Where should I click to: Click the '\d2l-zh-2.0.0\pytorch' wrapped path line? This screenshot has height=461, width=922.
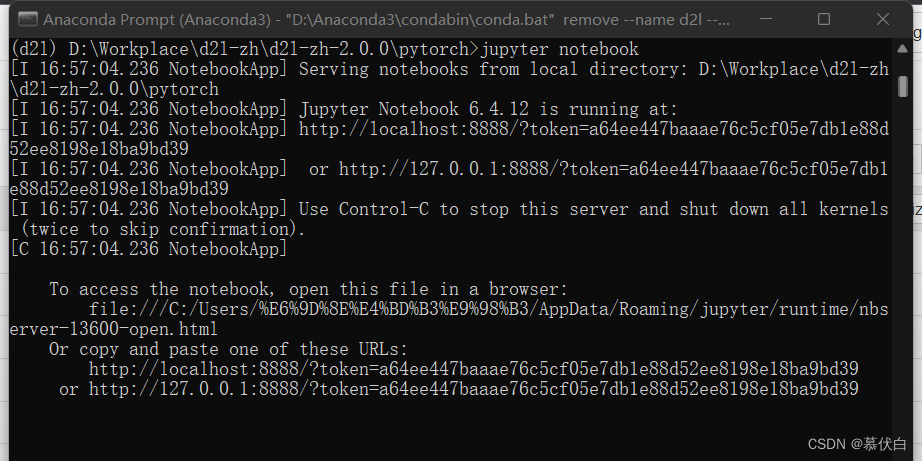tap(115, 89)
